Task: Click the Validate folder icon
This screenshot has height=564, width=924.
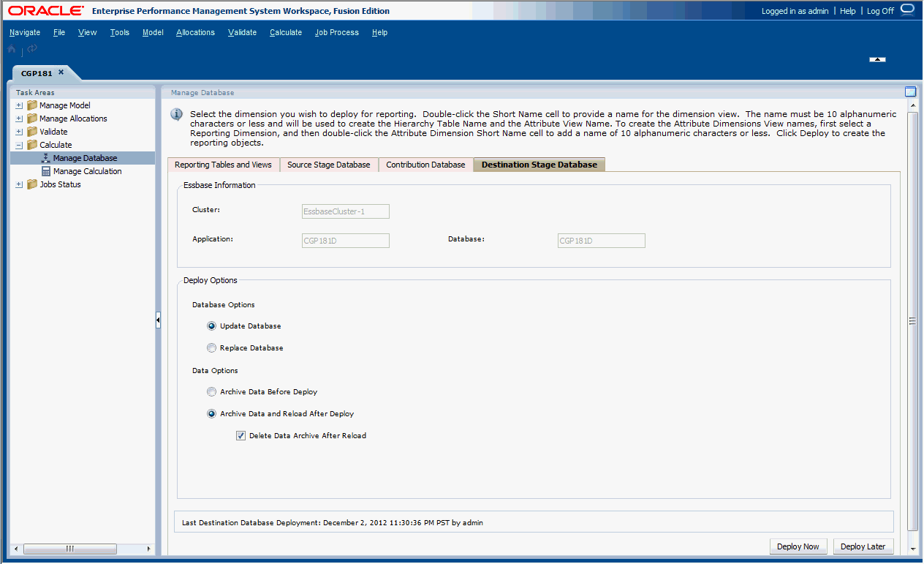Action: pyautogui.click(x=32, y=132)
